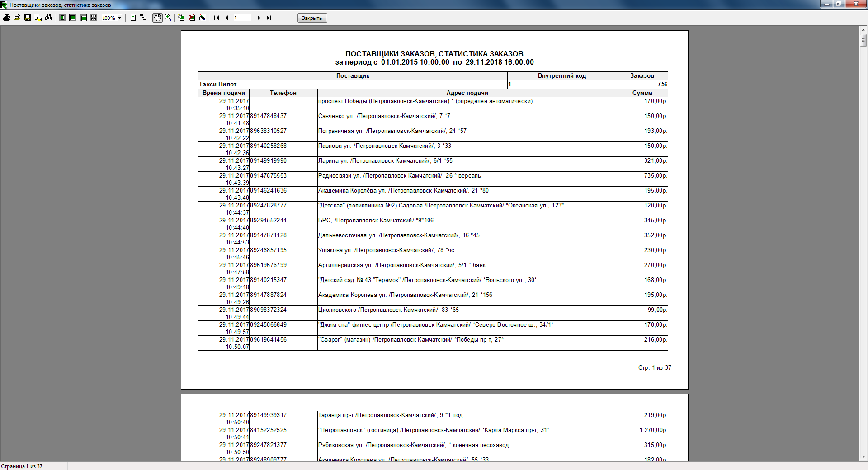The height and width of the screenshot is (470, 868).
Task: Click the Print report icon
Action: [x=7, y=18]
